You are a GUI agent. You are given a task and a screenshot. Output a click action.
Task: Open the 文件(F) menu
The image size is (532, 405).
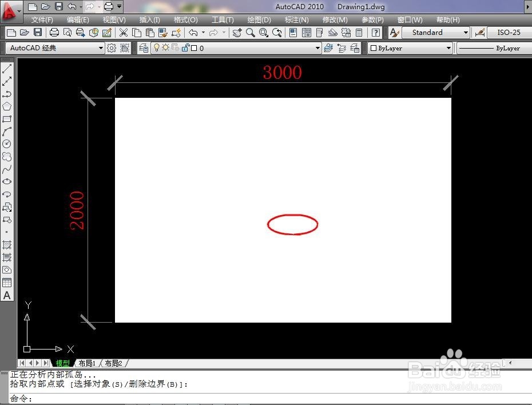[42, 20]
